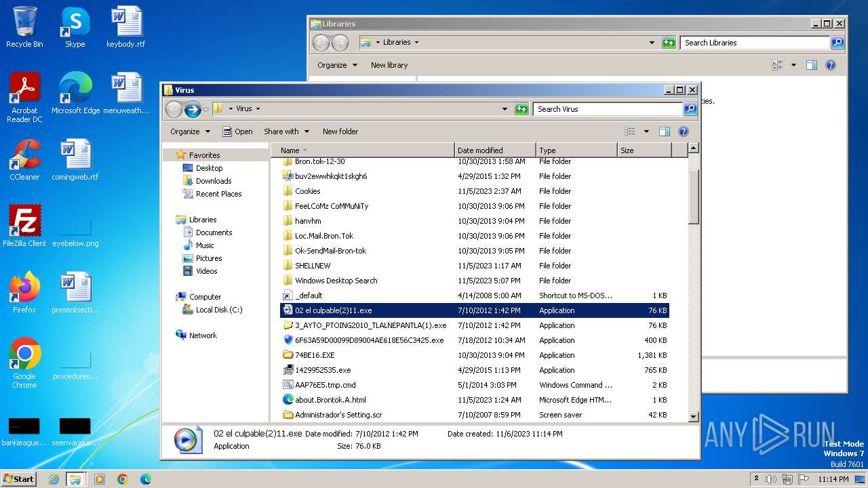Open the Share with menu
The image size is (868, 488).
pos(286,131)
